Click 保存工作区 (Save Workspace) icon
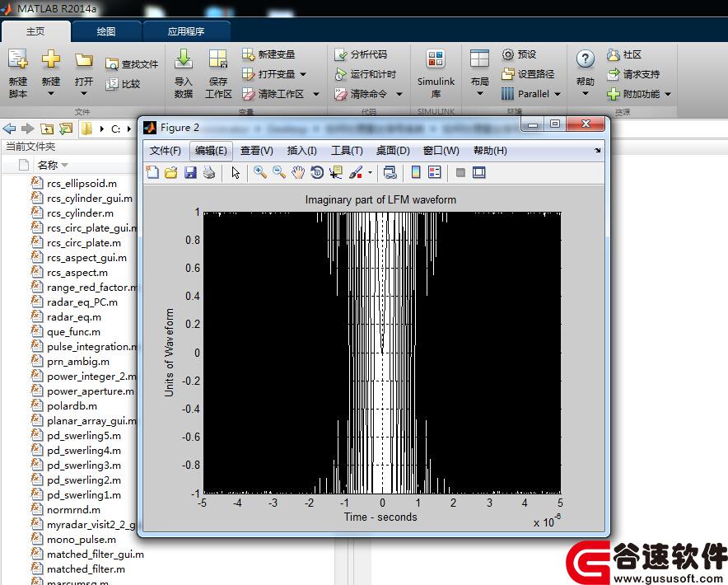 click(218, 73)
